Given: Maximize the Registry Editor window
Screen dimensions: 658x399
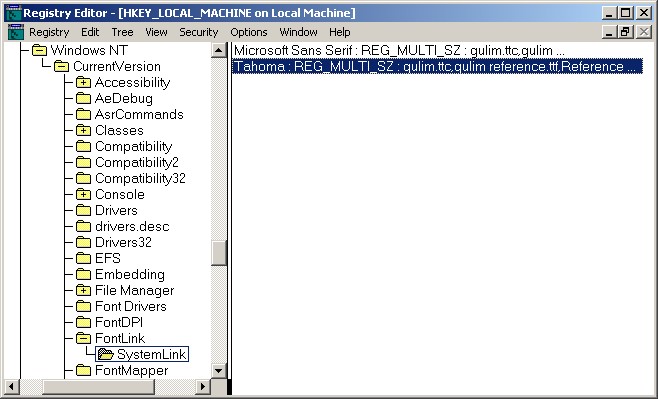Looking at the screenshot, I should coord(625,13).
